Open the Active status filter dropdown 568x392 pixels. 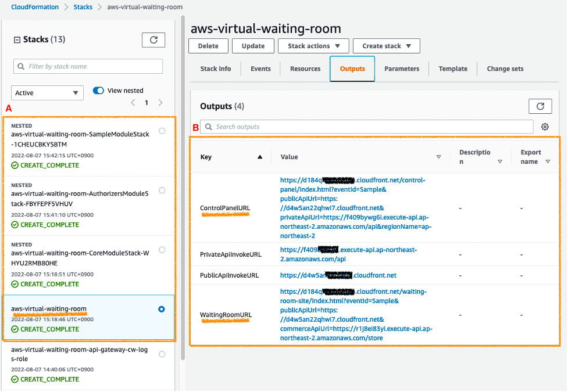click(47, 93)
